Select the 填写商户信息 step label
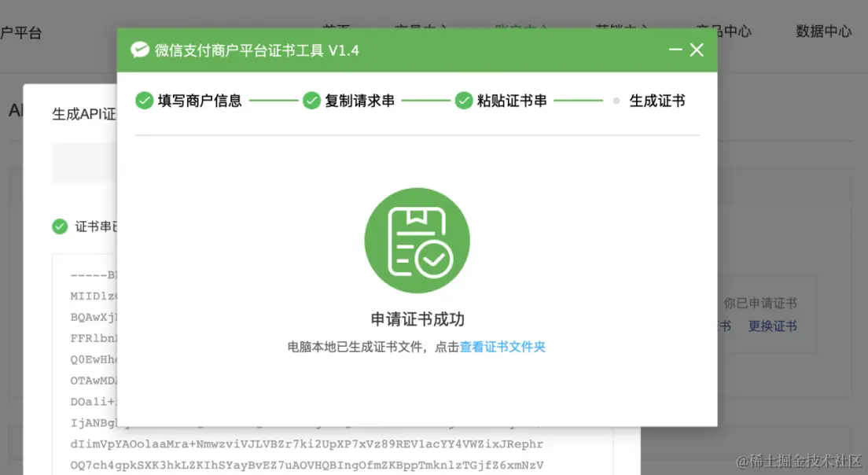 (x=200, y=101)
